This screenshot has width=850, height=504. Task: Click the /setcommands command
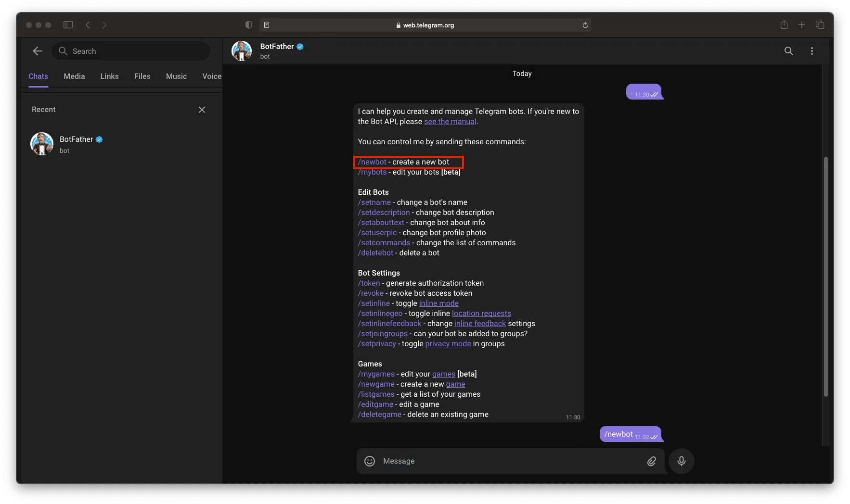point(384,243)
